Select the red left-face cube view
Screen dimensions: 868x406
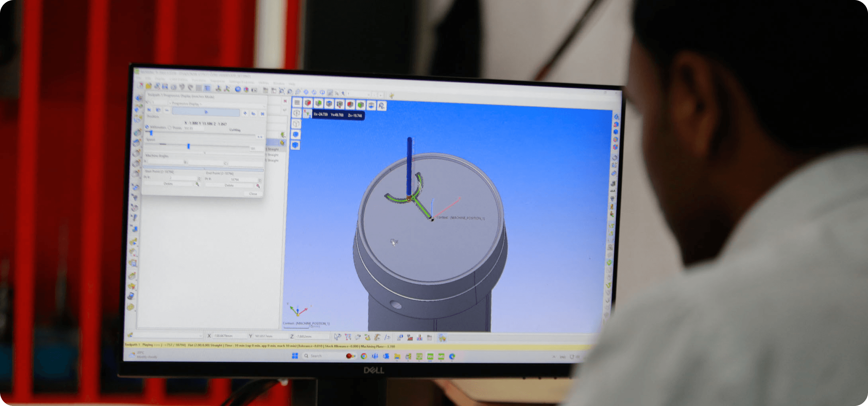point(350,104)
